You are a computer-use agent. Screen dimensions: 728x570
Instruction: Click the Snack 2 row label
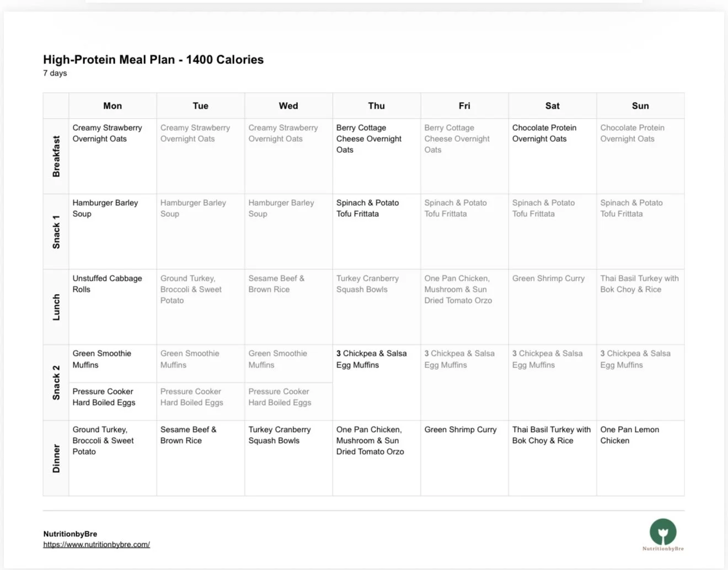pos(56,382)
